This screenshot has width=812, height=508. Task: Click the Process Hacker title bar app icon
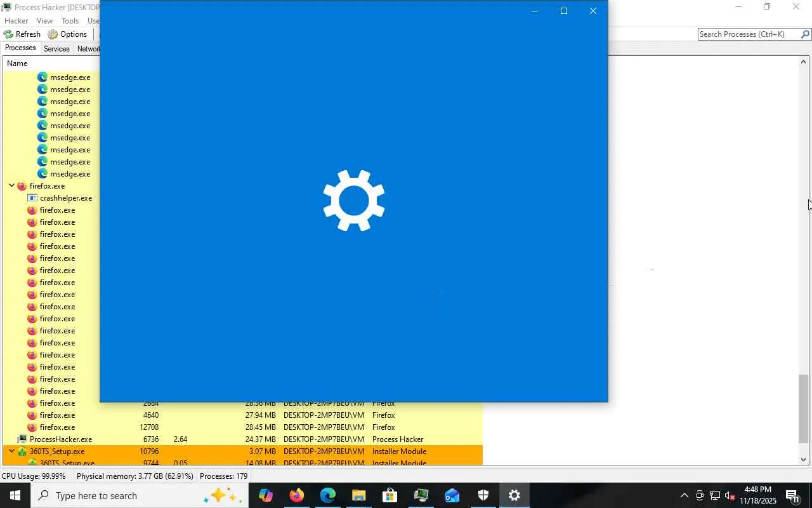pos(6,7)
